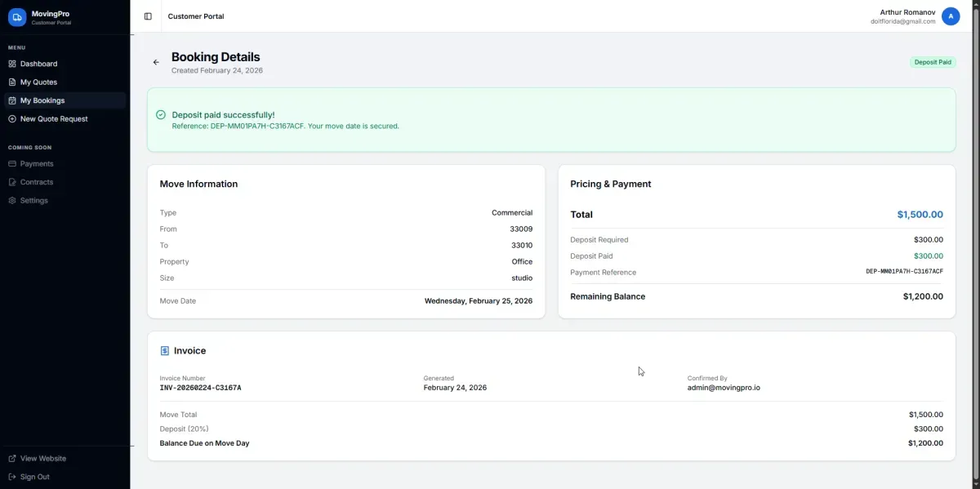Click the Payments card icon
The width and height of the screenshot is (980, 489).
click(12, 164)
